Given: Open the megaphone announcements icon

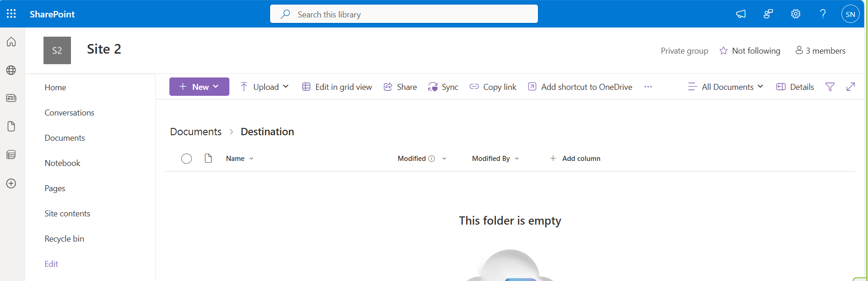Looking at the screenshot, I should pos(741,14).
